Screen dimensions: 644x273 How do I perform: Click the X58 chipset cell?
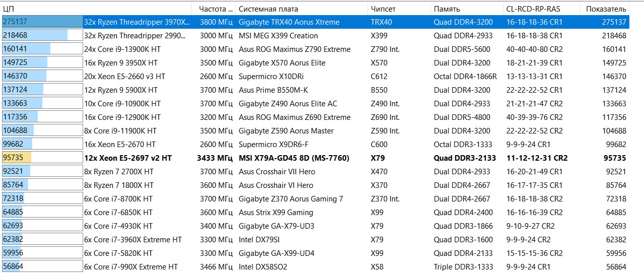377,267
